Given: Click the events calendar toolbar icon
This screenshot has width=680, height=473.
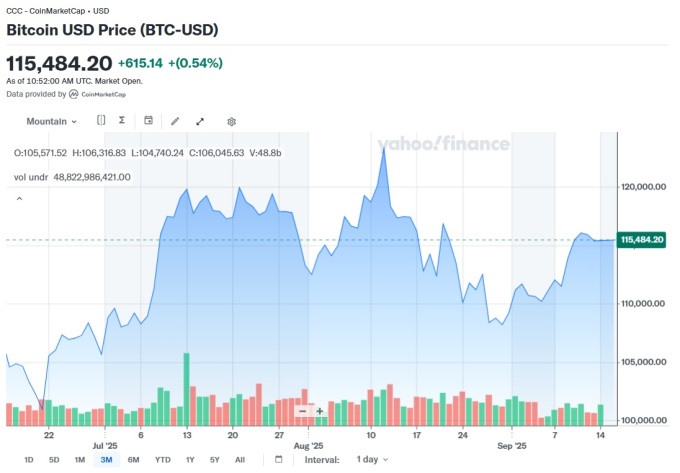Looking at the screenshot, I should click(148, 120).
